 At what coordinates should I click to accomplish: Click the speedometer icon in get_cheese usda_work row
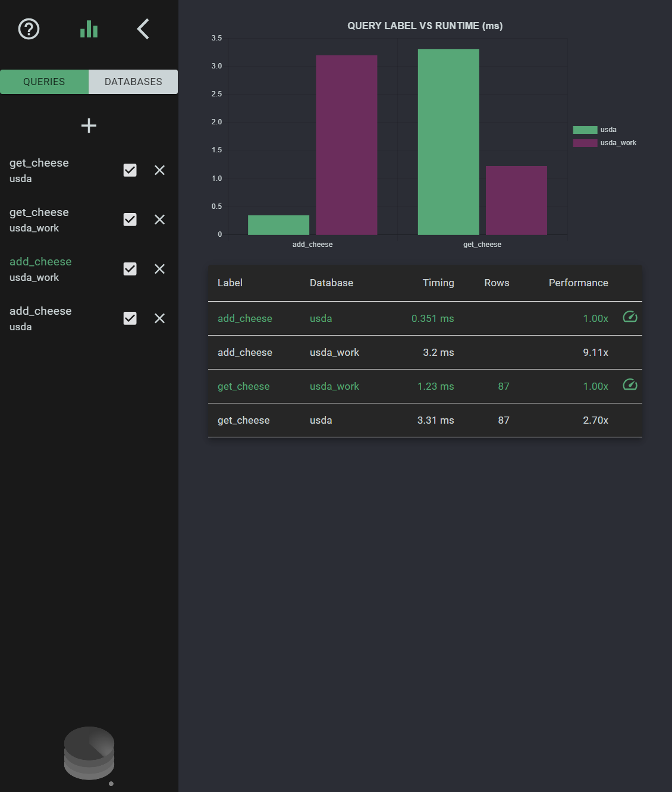tap(630, 385)
